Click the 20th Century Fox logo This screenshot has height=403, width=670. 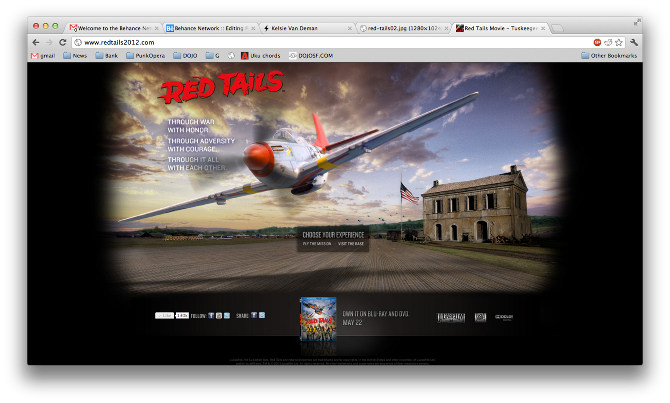click(480, 317)
